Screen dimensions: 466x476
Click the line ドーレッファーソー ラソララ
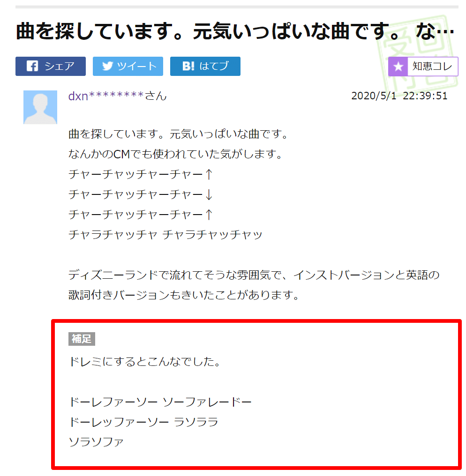143,422
